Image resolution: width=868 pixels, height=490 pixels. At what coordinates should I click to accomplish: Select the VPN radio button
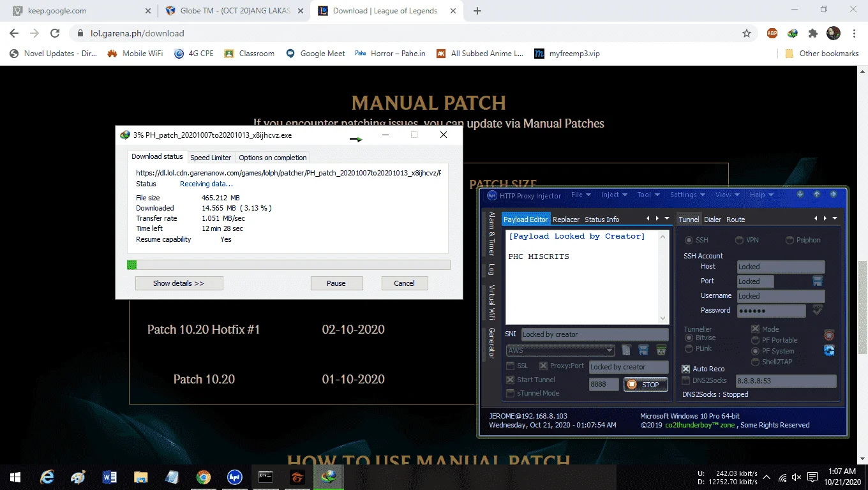(x=739, y=240)
